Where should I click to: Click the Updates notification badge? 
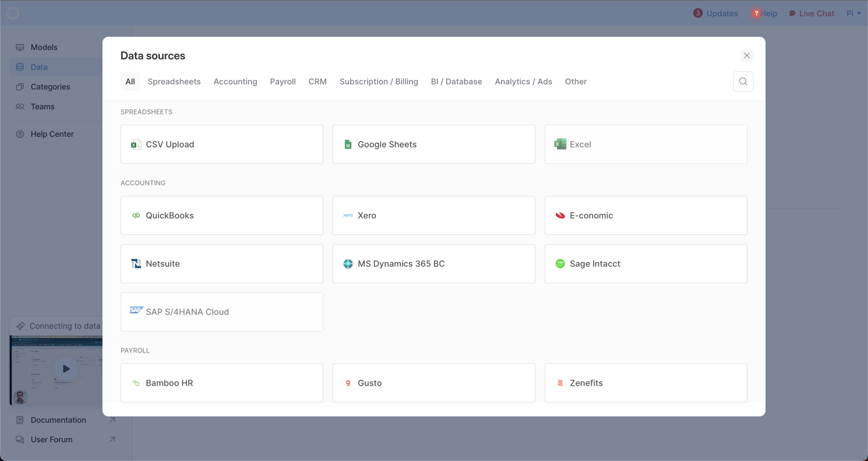(x=698, y=13)
